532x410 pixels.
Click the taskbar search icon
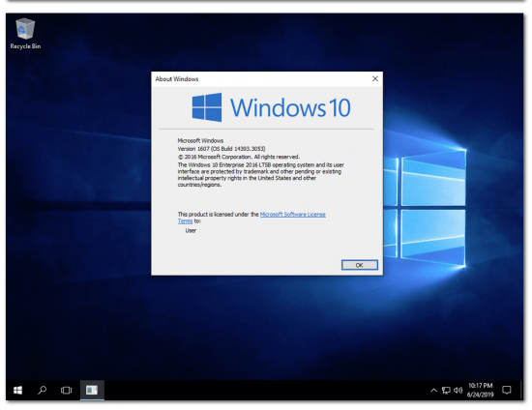pos(42,390)
